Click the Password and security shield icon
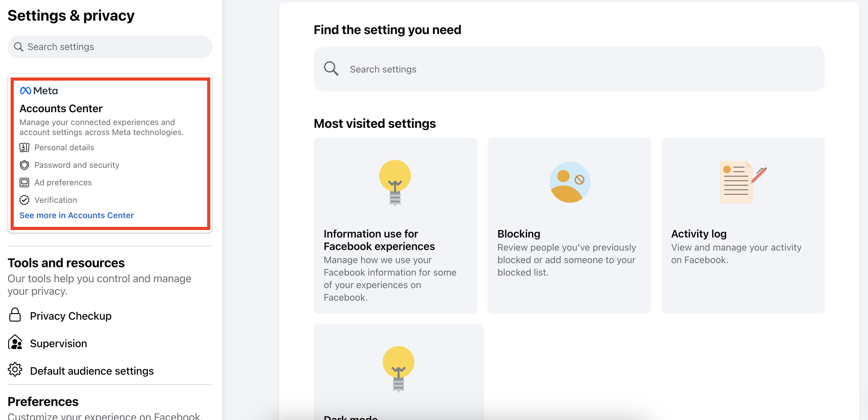 point(24,165)
